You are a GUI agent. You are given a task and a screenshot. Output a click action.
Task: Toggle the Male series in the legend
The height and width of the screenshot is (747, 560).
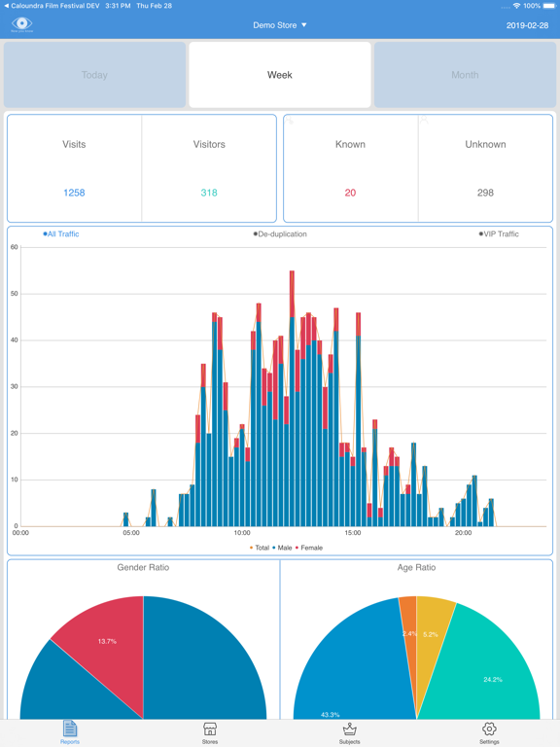point(282,548)
